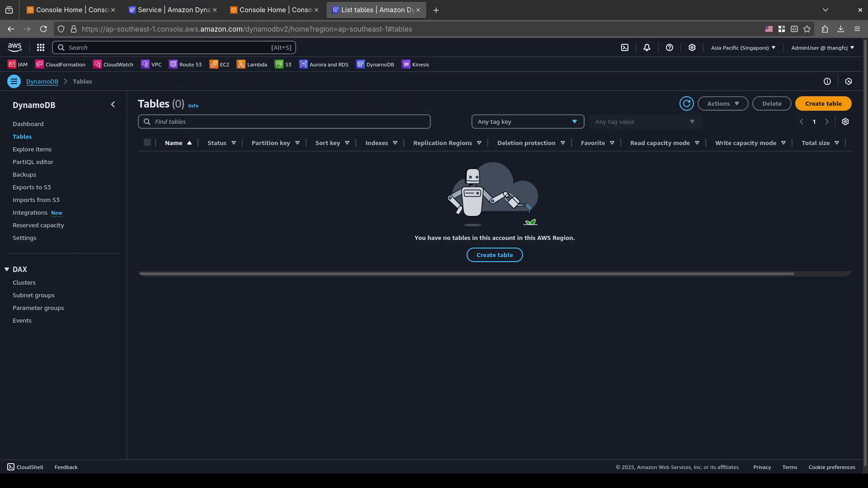868x488 pixels.
Task: Open Explore items in the sidebar
Action: click(x=32, y=149)
